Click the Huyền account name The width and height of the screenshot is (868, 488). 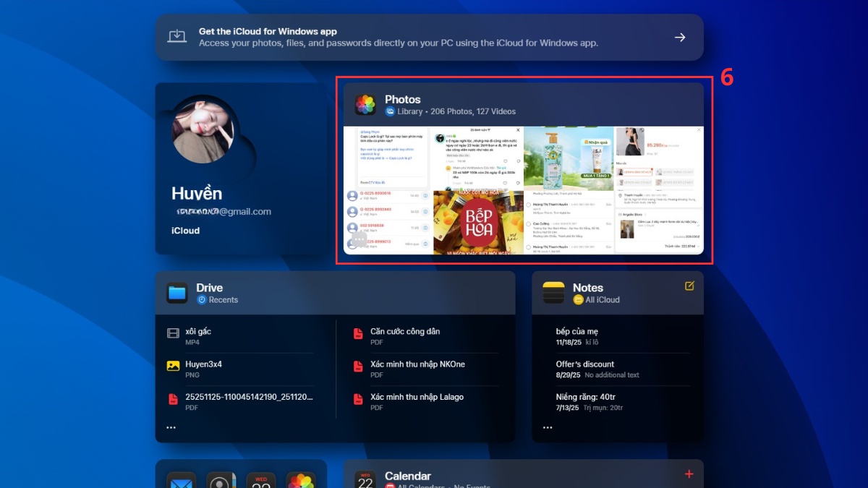point(197,193)
